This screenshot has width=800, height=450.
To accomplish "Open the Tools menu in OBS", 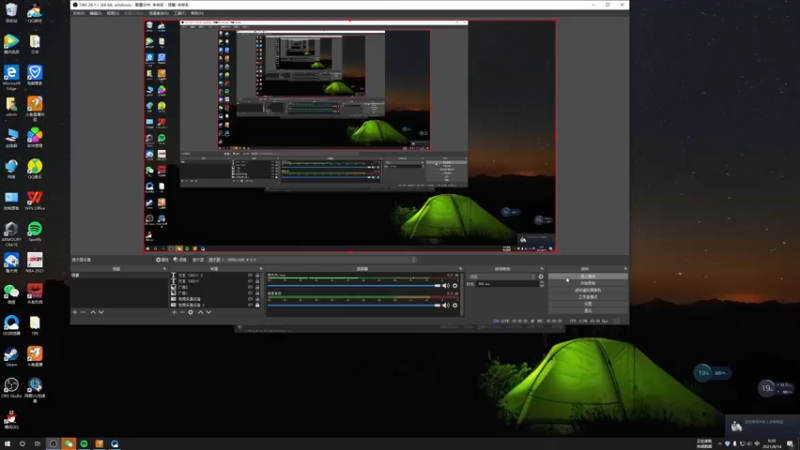I will (x=180, y=13).
